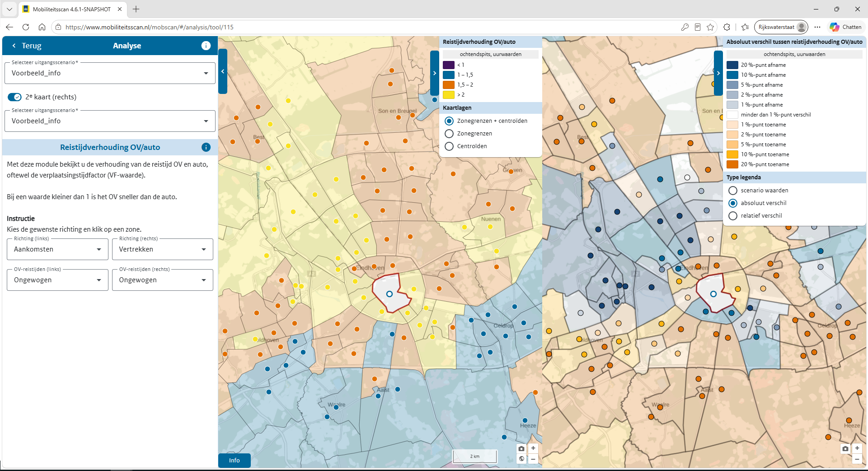868x471 pixels.
Task: Click the orange '1,5 – 2' legend swatch
Action: pos(449,85)
